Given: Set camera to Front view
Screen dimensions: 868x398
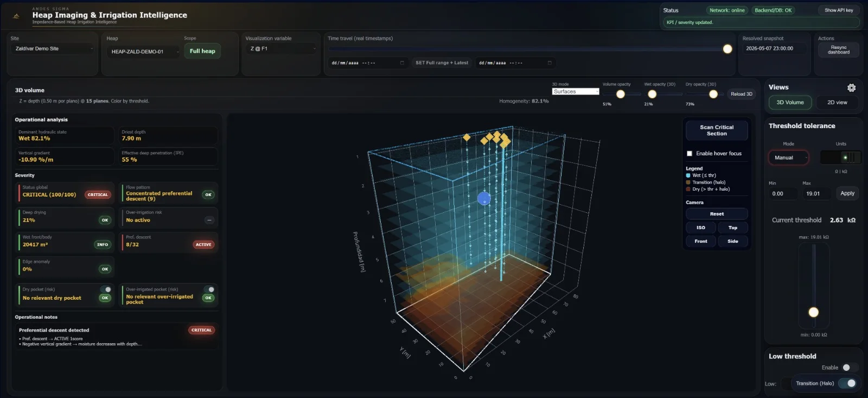Looking at the screenshot, I should pyautogui.click(x=701, y=241).
